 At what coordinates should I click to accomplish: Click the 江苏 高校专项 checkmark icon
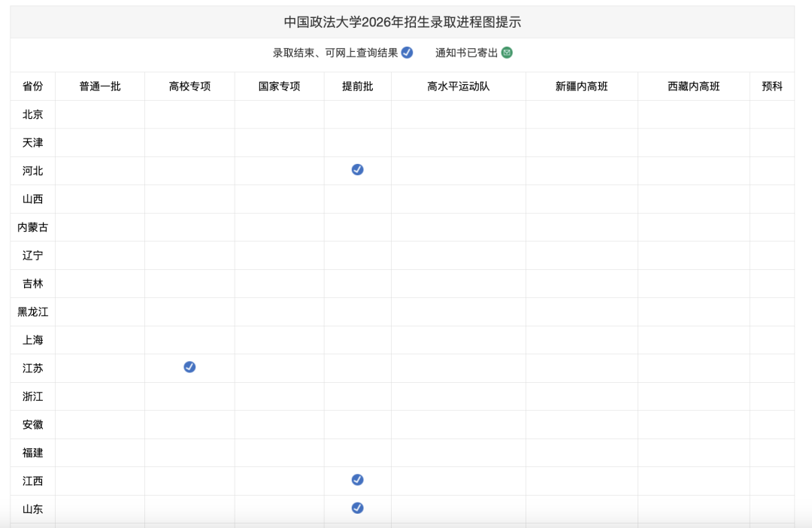(189, 367)
